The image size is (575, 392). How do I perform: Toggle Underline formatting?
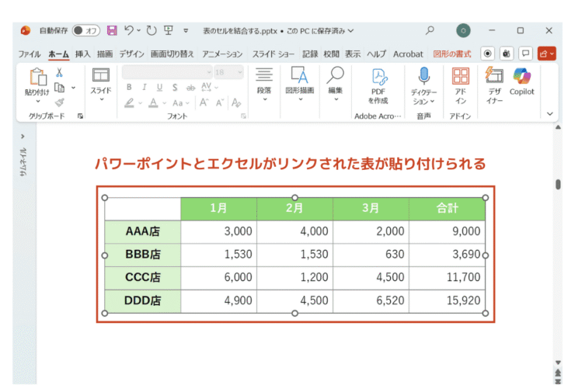159,87
